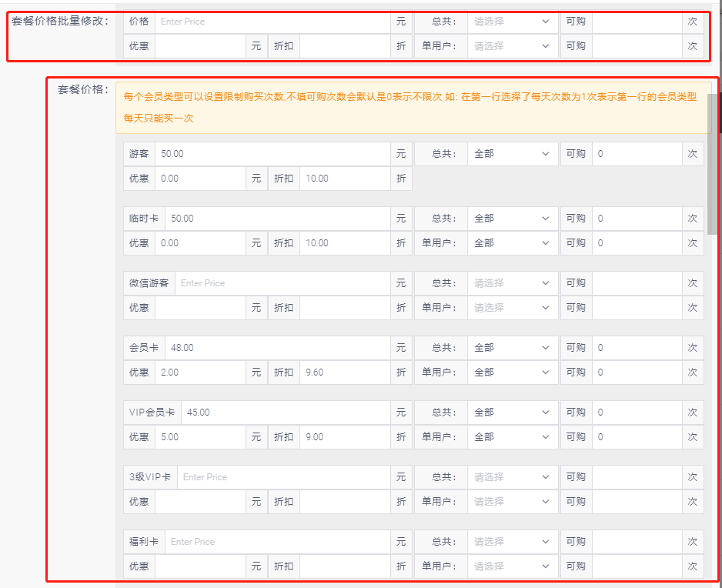Open 单用户 dropdown below 微信游客
The height and width of the screenshot is (588, 722).
pyautogui.click(x=513, y=308)
